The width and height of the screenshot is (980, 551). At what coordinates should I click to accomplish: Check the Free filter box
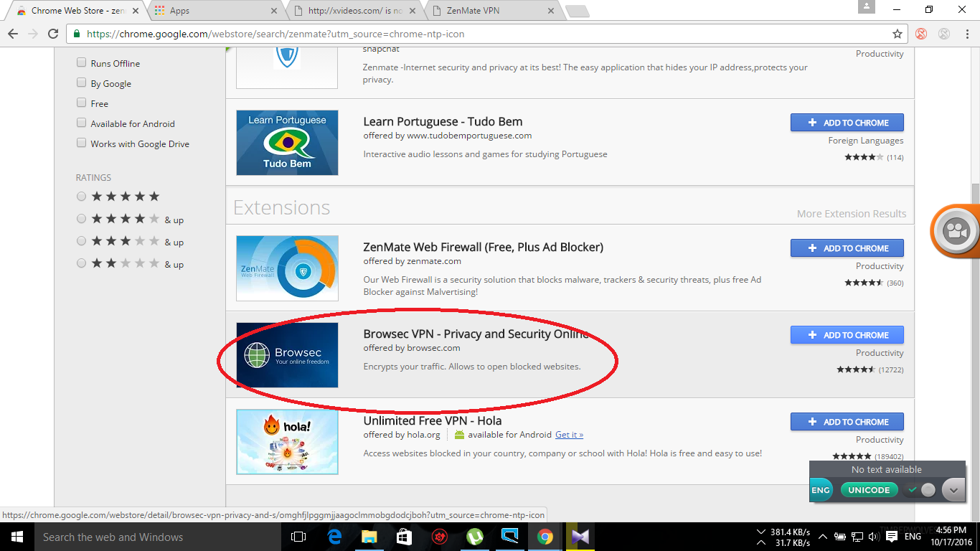[x=81, y=103]
